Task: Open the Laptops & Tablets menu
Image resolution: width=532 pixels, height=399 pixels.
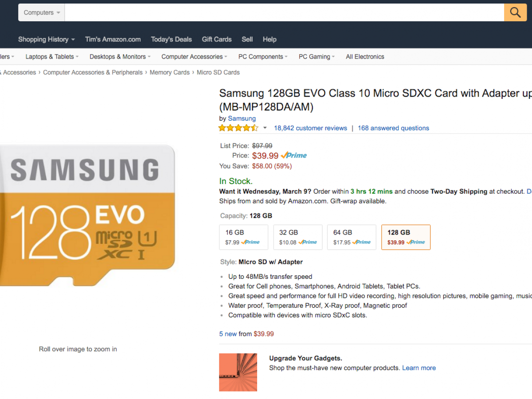Action: [52, 57]
